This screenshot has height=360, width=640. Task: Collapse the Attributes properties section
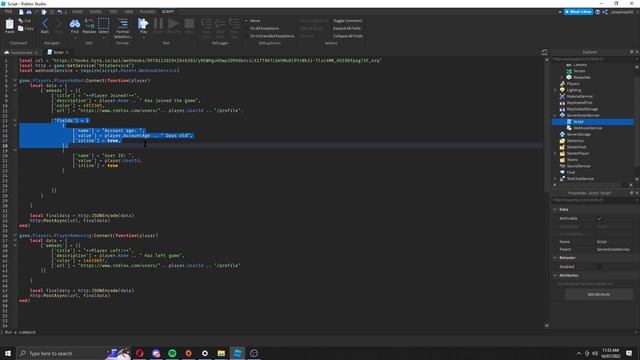click(x=555, y=276)
